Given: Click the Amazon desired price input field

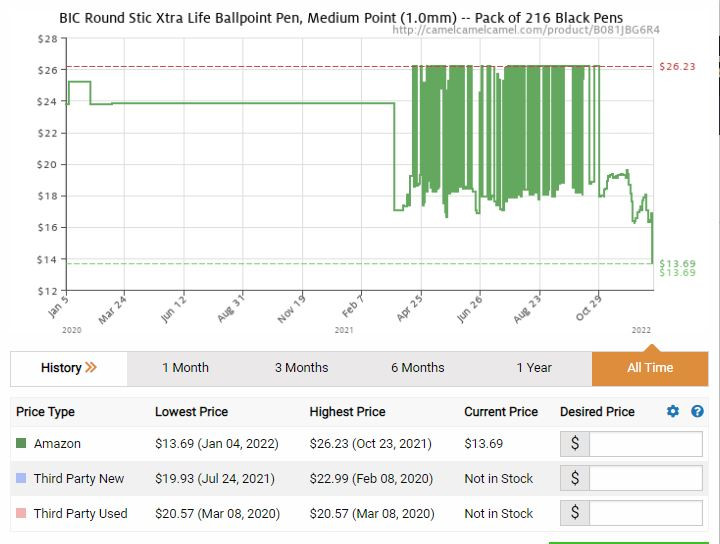Looking at the screenshot, I should coord(646,443).
